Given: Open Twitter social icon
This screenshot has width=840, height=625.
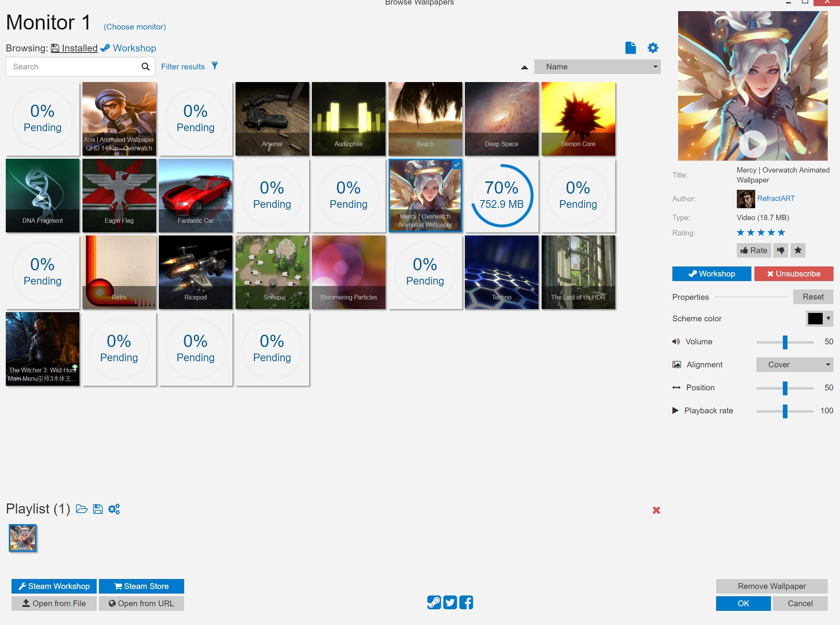Looking at the screenshot, I should tap(450, 602).
